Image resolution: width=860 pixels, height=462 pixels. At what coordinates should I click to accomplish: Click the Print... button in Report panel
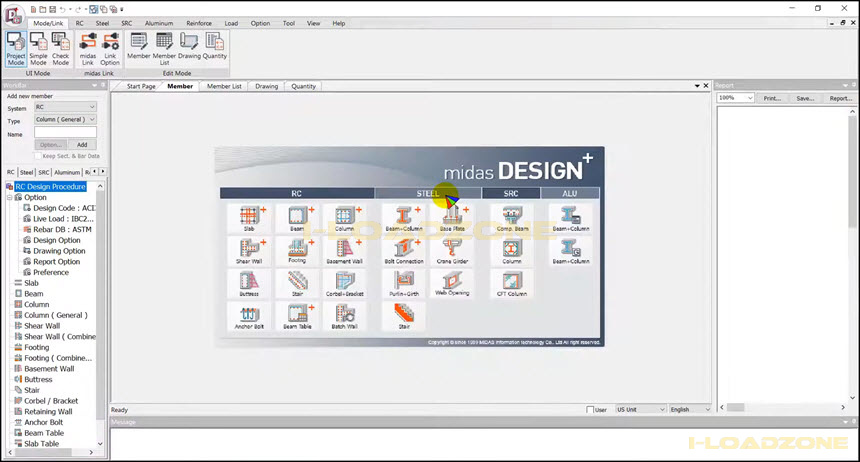772,98
